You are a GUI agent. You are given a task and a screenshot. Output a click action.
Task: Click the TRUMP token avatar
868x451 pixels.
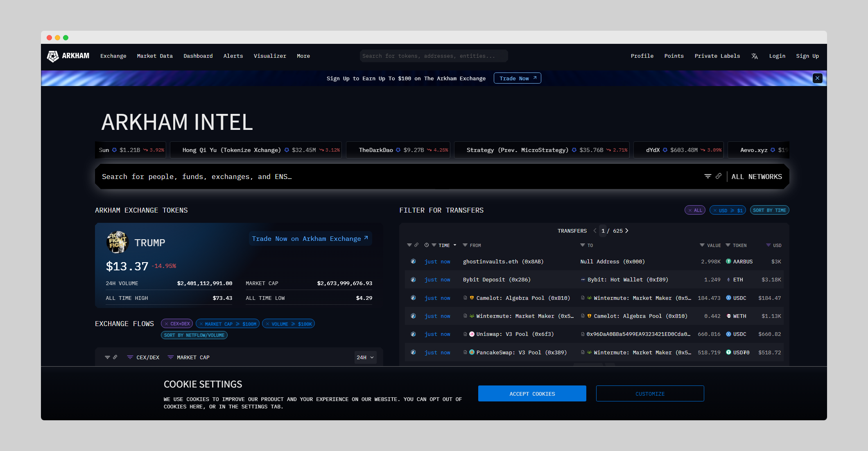coord(117,242)
